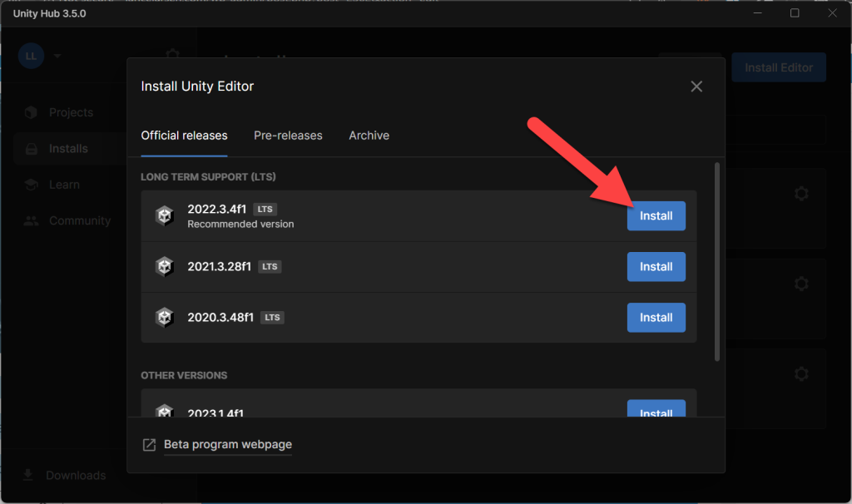Click the Install Unity Editor dialog title
The image size is (852, 504).
click(x=197, y=86)
